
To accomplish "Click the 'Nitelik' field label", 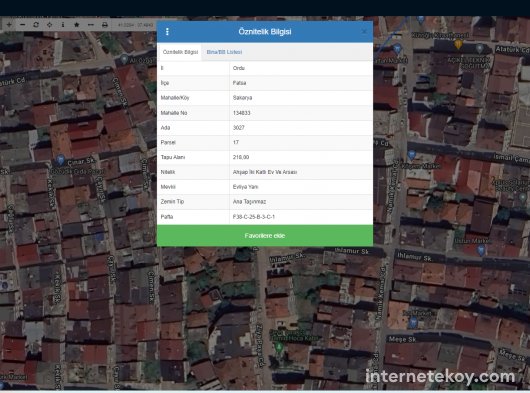I will pos(168,172).
